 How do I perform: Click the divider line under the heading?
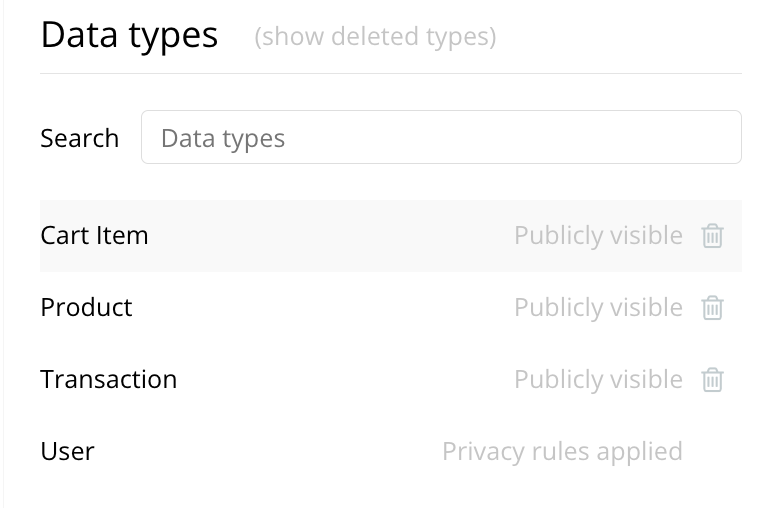pos(391,74)
